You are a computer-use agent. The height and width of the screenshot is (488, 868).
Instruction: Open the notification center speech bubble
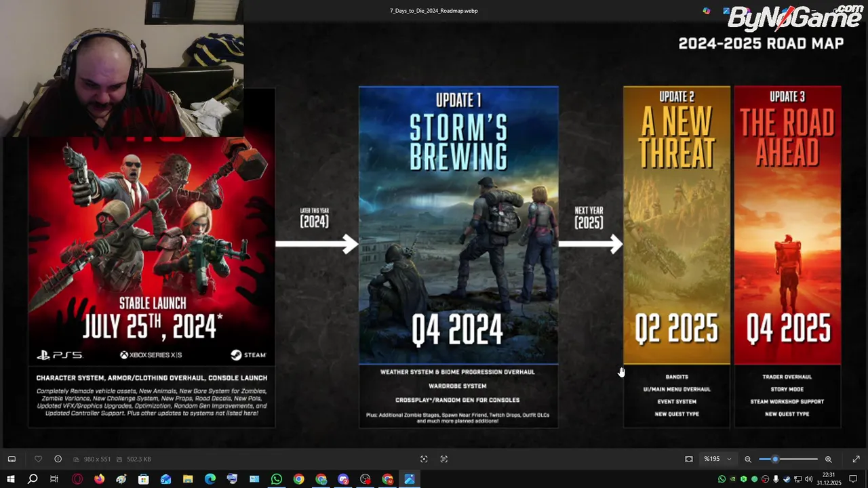pos(853,479)
